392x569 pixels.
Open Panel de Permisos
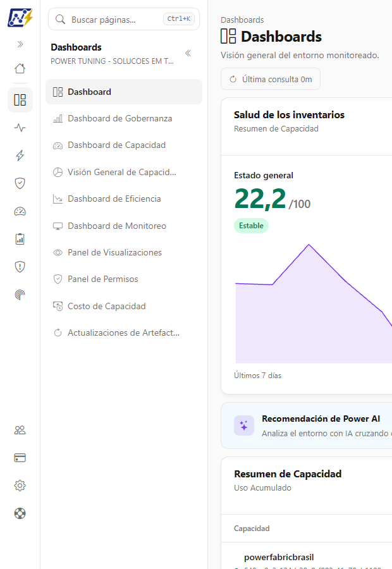(x=124, y=279)
